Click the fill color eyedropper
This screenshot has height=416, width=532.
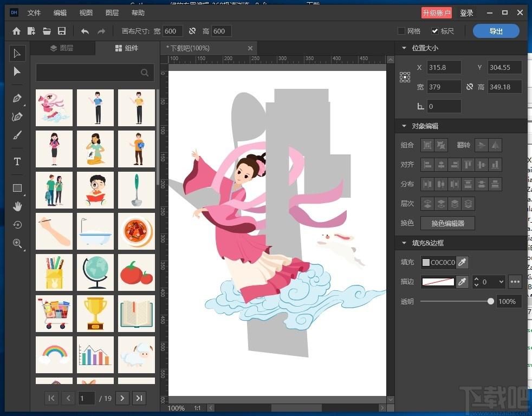[462, 263]
